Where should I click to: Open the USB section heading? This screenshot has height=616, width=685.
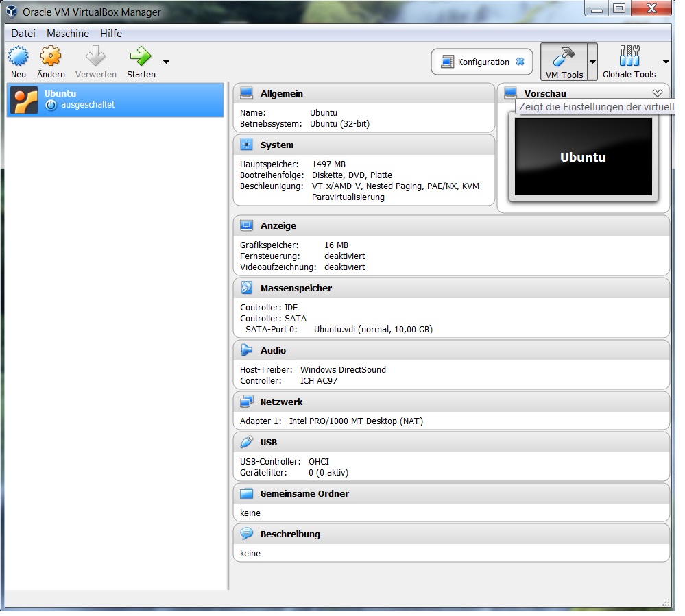click(269, 442)
